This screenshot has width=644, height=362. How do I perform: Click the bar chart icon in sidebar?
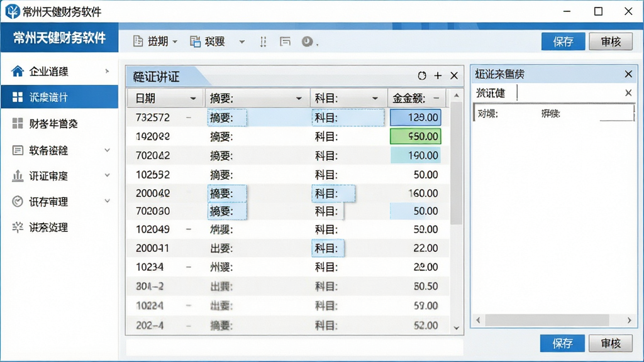pyautogui.click(x=18, y=176)
